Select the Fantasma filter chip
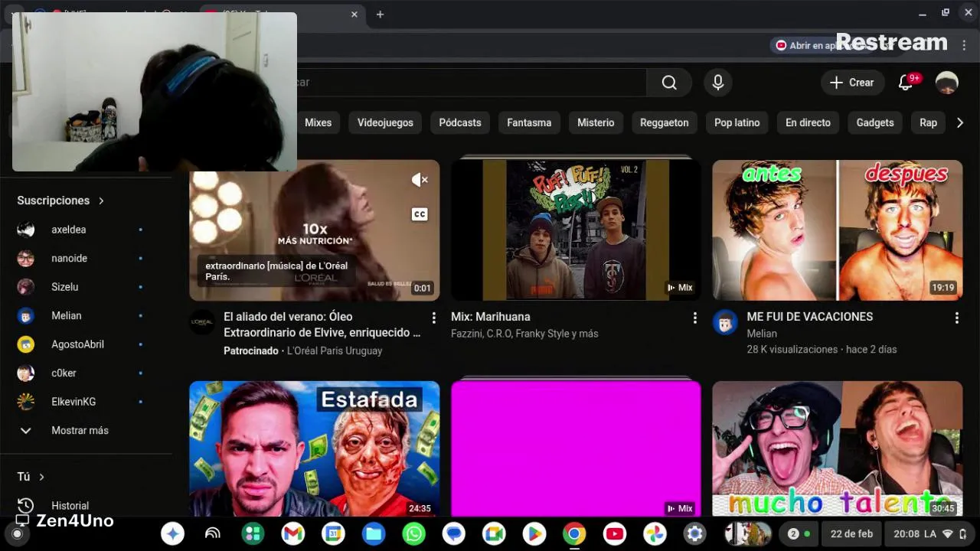Viewport: 980px width, 551px height. point(529,122)
